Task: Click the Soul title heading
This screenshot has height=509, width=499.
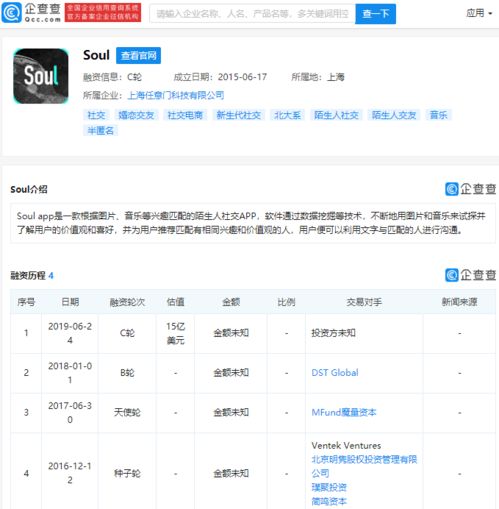Action: pyautogui.click(x=96, y=55)
